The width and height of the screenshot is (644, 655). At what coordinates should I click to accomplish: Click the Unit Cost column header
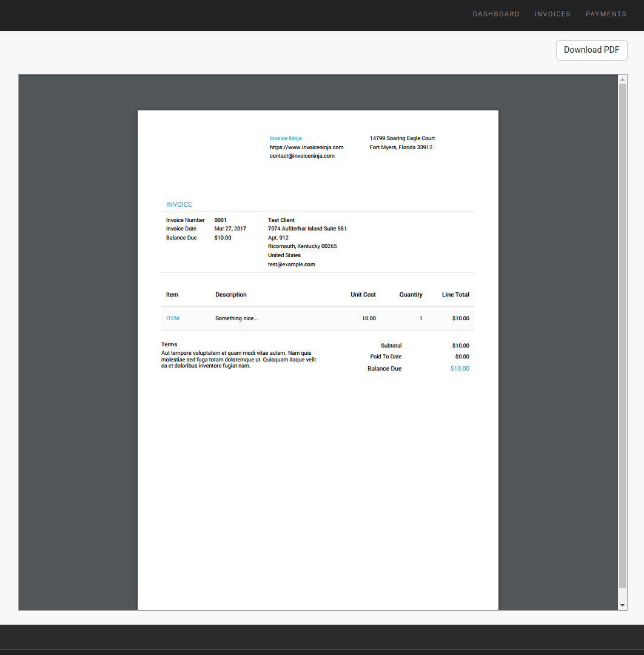point(363,295)
